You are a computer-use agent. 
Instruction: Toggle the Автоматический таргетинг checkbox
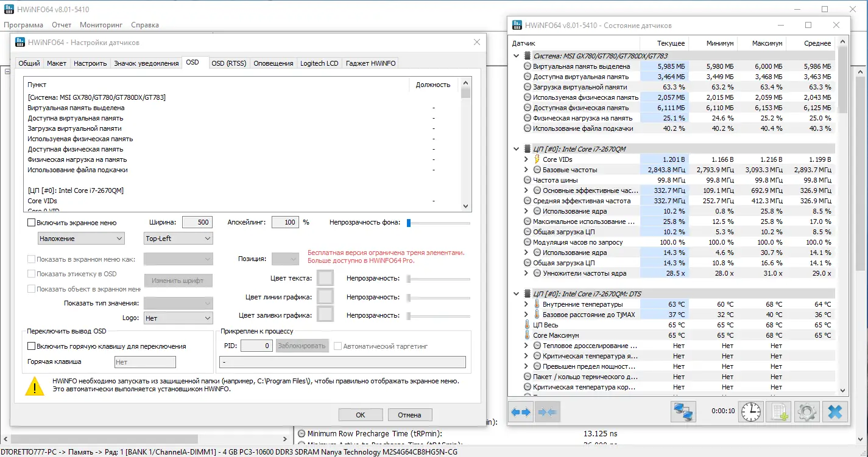pyautogui.click(x=338, y=346)
